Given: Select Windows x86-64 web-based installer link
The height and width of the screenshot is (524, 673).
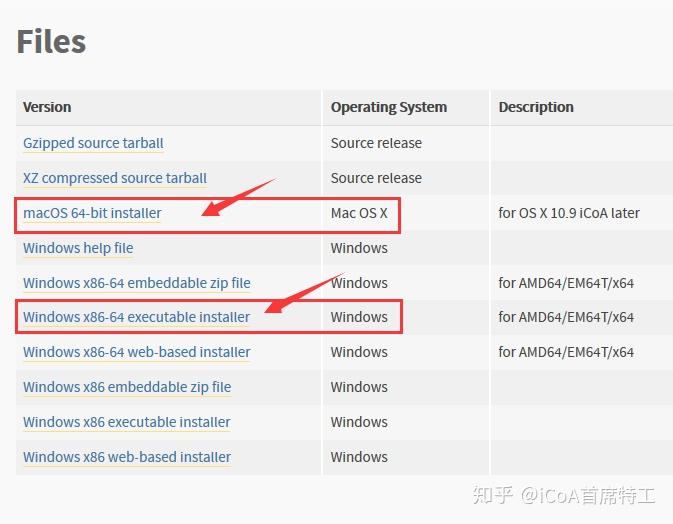Looking at the screenshot, I should click(137, 352).
